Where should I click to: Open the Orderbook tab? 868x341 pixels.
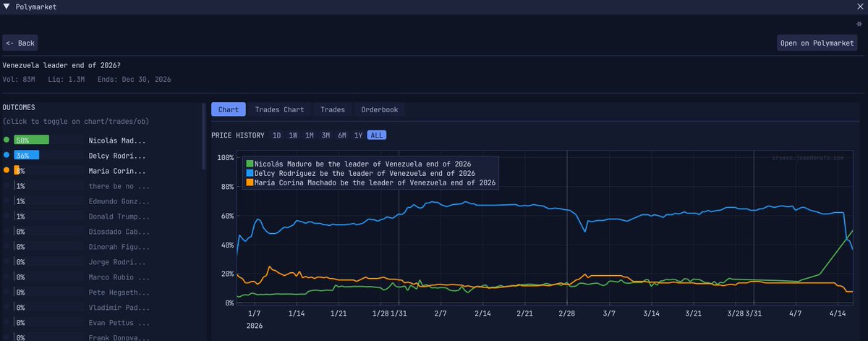point(380,109)
